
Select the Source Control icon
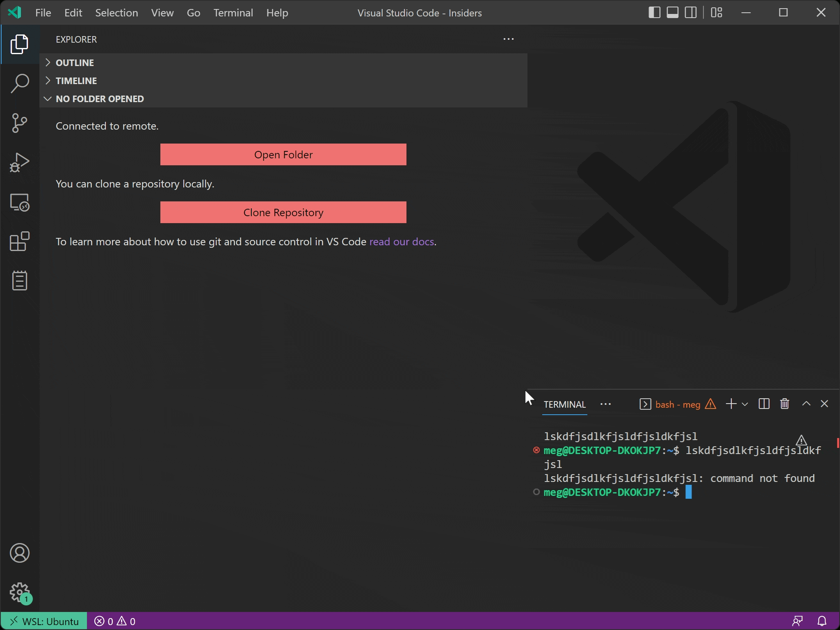(19, 123)
